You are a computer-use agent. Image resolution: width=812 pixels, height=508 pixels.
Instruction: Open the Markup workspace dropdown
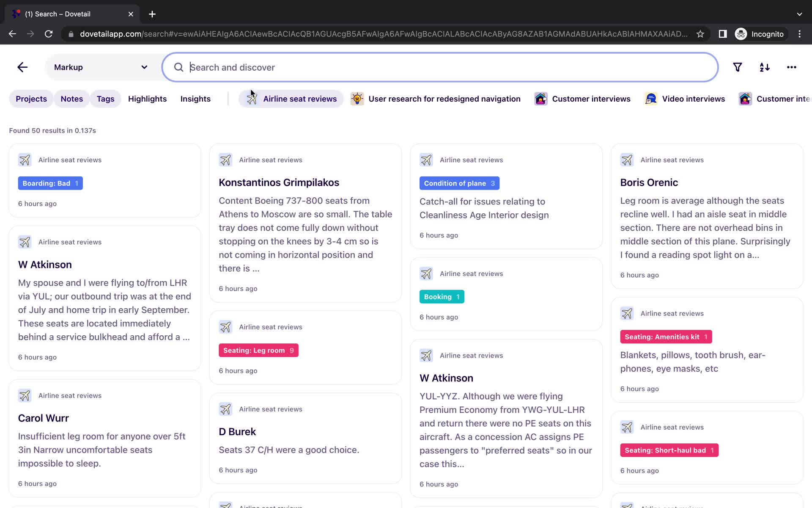click(144, 67)
